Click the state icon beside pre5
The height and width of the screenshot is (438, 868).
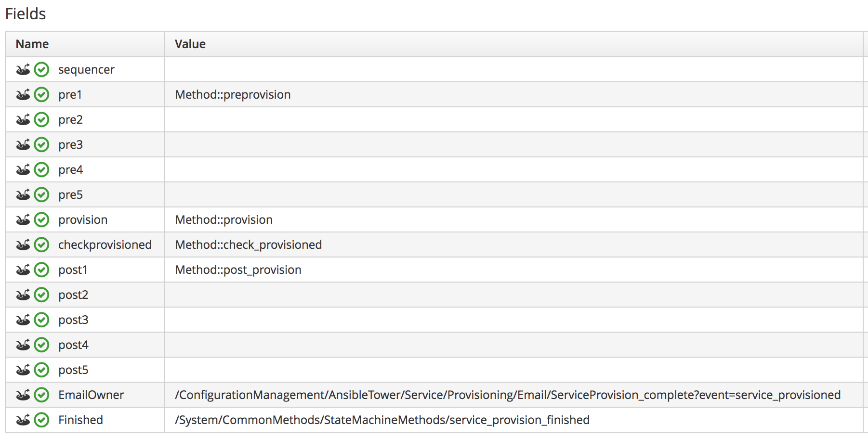point(23,195)
